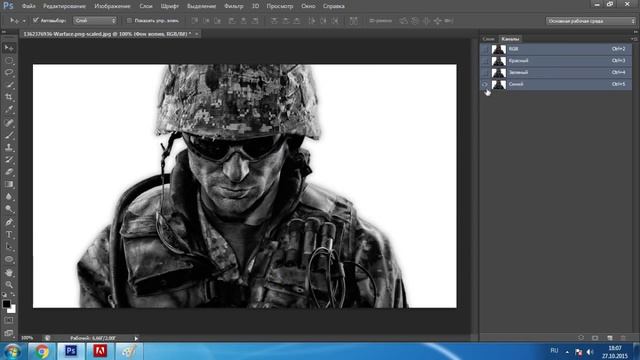The height and width of the screenshot is (360, 640).
Task: Close the Warface document tab
Action: (x=196, y=34)
